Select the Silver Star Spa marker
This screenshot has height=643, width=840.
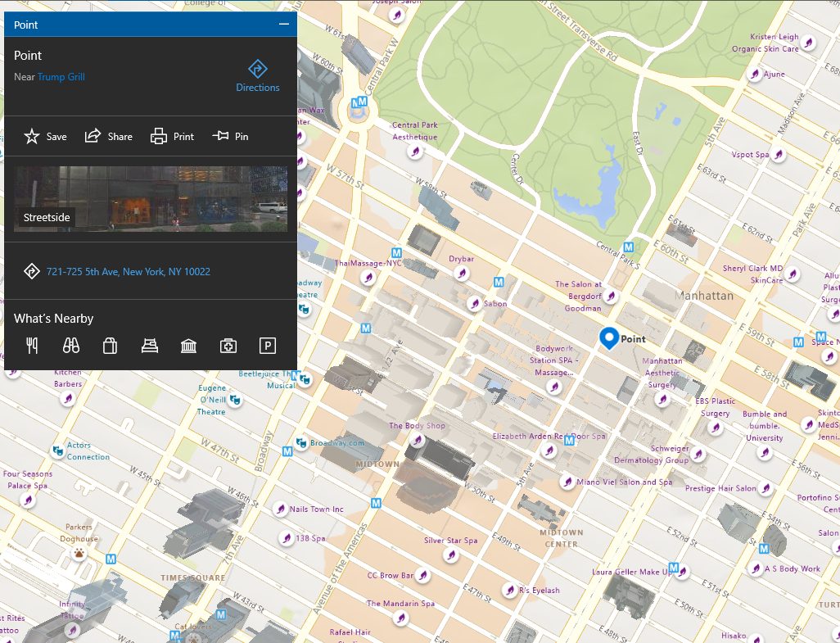[451, 555]
